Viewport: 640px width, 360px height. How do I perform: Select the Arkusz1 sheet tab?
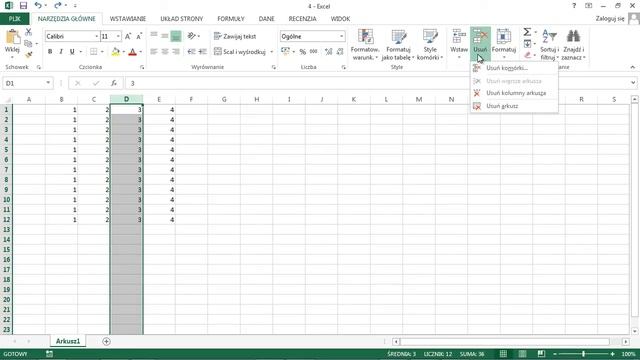click(x=68, y=341)
